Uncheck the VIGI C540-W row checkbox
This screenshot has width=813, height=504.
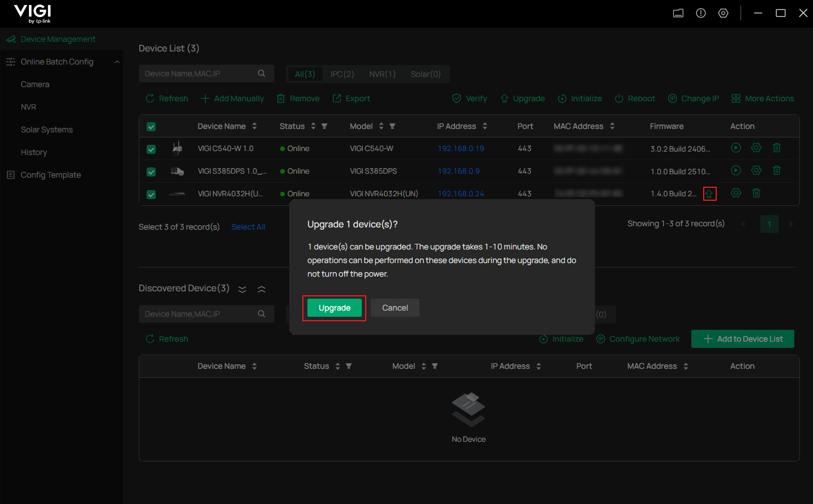tap(151, 149)
